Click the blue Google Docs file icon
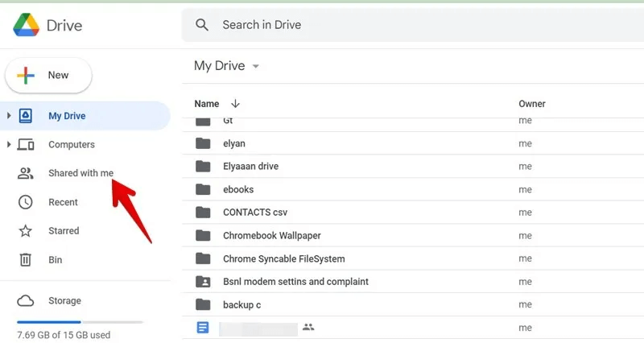Screen dimensions: 644x343 click(x=203, y=328)
